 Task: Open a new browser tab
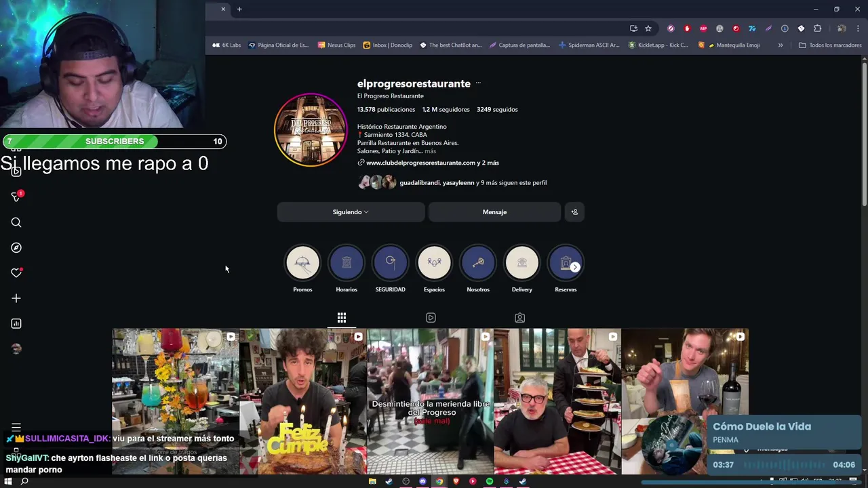239,9
